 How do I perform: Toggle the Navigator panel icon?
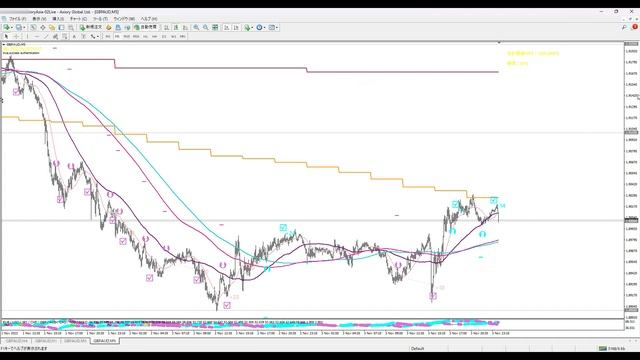(x=52, y=27)
